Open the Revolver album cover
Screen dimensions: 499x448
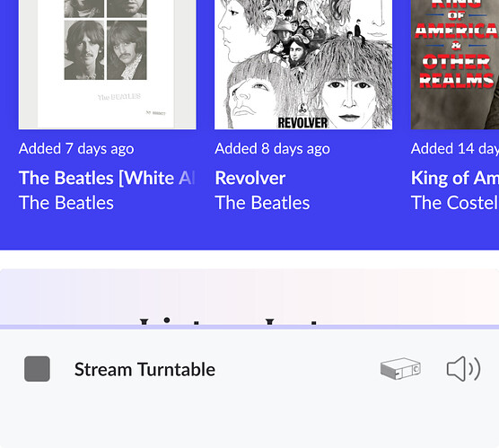(x=303, y=65)
